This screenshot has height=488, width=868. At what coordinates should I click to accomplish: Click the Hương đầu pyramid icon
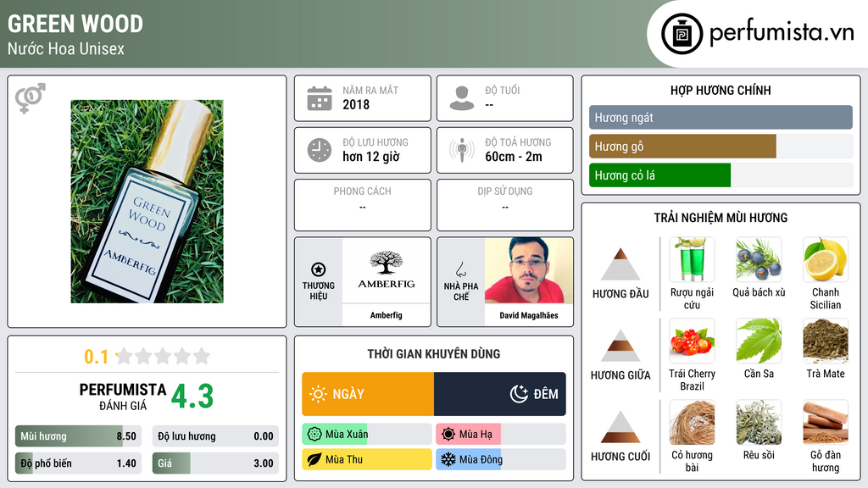pyautogui.click(x=620, y=264)
